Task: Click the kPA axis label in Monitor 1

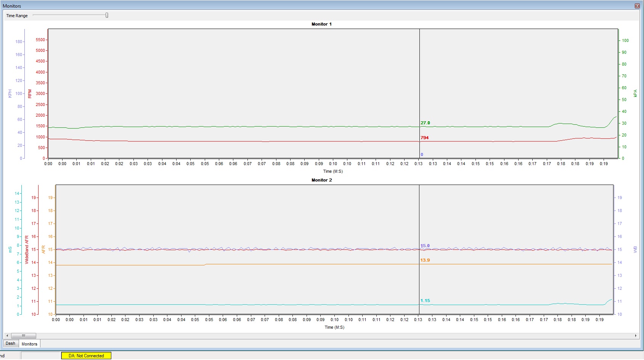Action: tap(635, 93)
